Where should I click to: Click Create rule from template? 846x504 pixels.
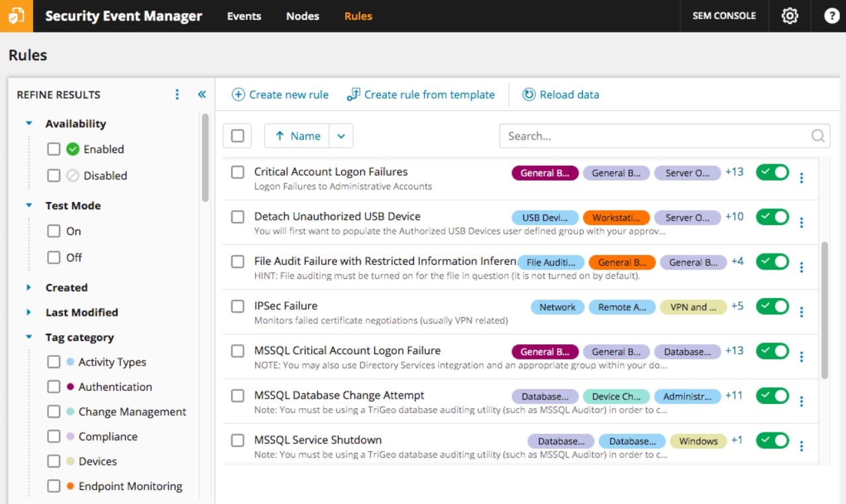pos(421,95)
